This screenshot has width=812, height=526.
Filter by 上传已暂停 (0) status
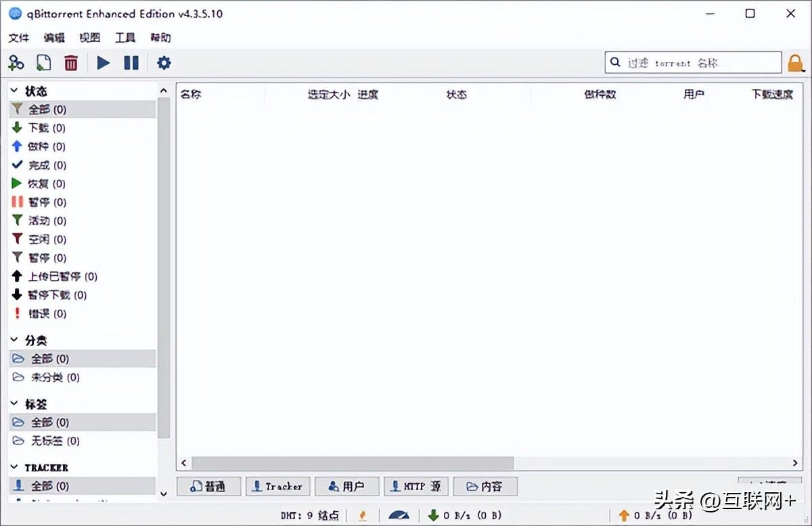coord(82,277)
